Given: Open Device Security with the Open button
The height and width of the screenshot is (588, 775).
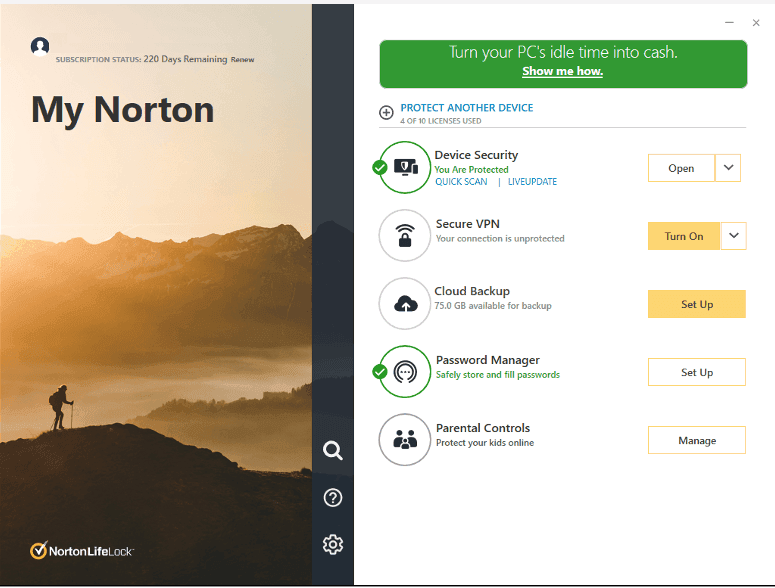Looking at the screenshot, I should click(x=681, y=168).
